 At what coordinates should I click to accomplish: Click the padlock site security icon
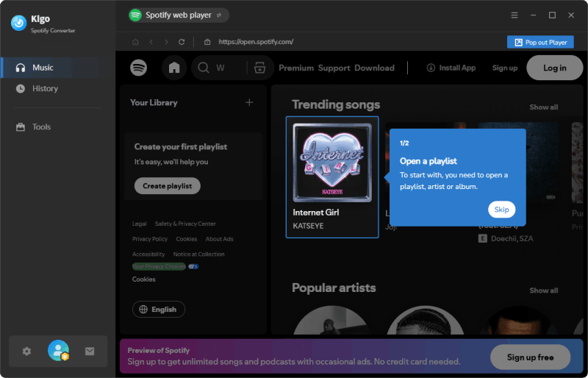(207, 42)
